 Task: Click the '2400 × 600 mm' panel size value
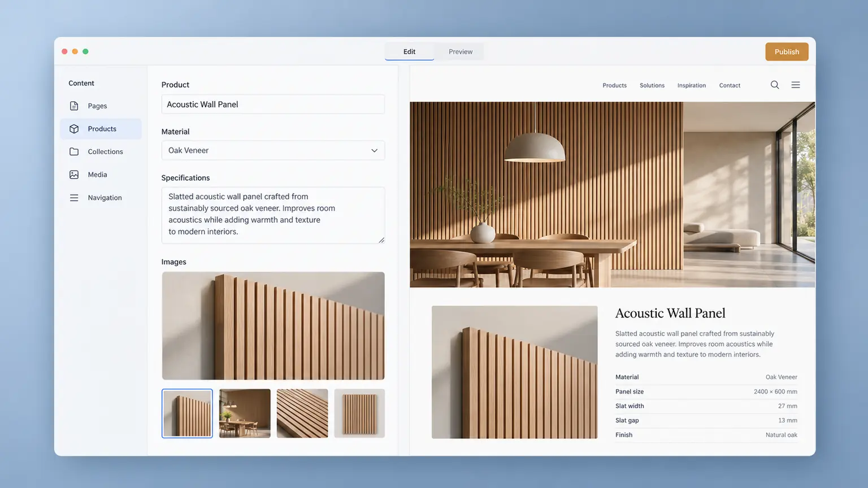tap(775, 391)
